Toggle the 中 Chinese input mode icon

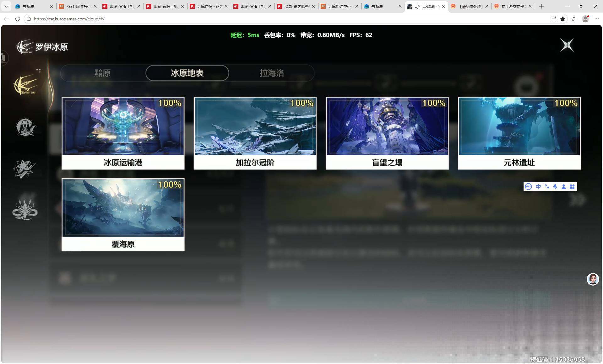click(538, 187)
